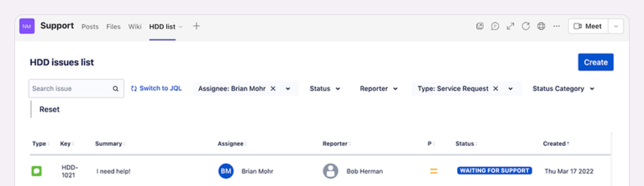Click the Reset filters button
The height and width of the screenshot is (186, 644).
50,109
